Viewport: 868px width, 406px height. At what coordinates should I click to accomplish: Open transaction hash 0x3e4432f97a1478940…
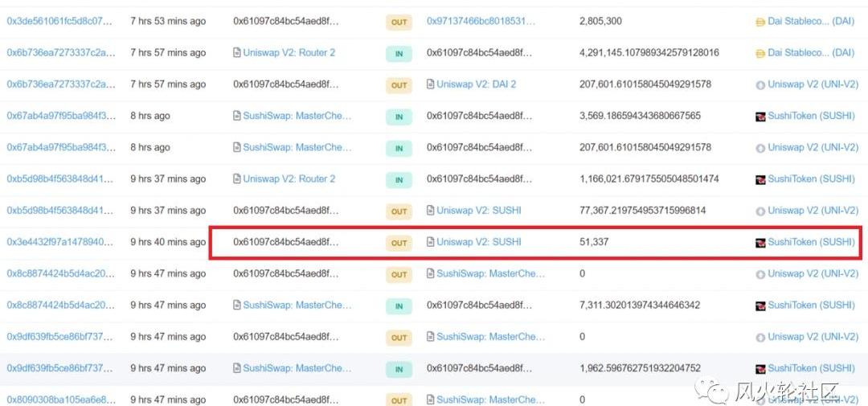click(x=59, y=242)
